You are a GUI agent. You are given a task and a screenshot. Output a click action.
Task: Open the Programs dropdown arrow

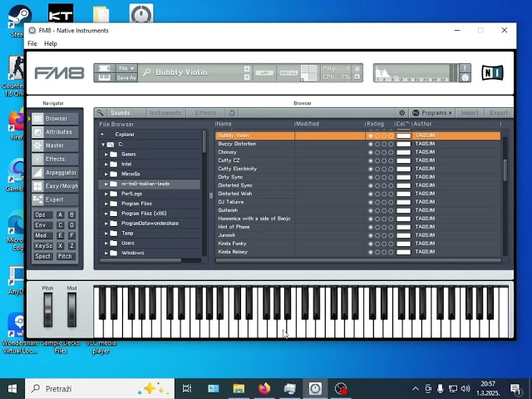(x=451, y=113)
